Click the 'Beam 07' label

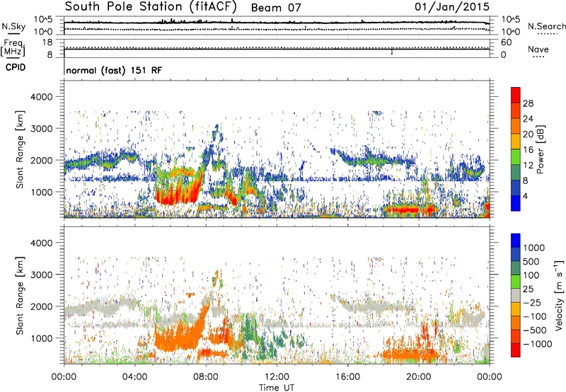pyautogui.click(x=276, y=8)
